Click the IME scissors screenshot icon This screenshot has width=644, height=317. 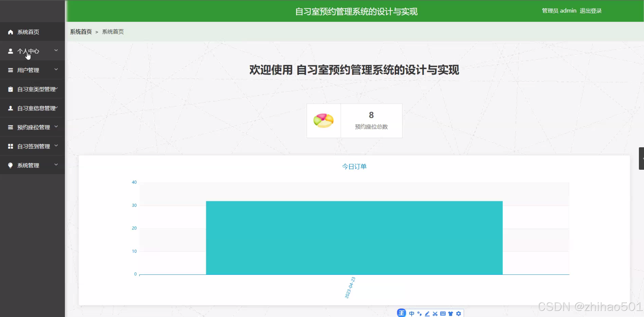[x=435, y=314]
